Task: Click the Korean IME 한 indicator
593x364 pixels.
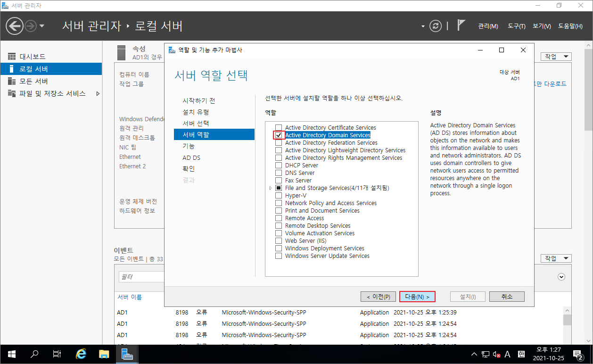Action: pos(521,354)
